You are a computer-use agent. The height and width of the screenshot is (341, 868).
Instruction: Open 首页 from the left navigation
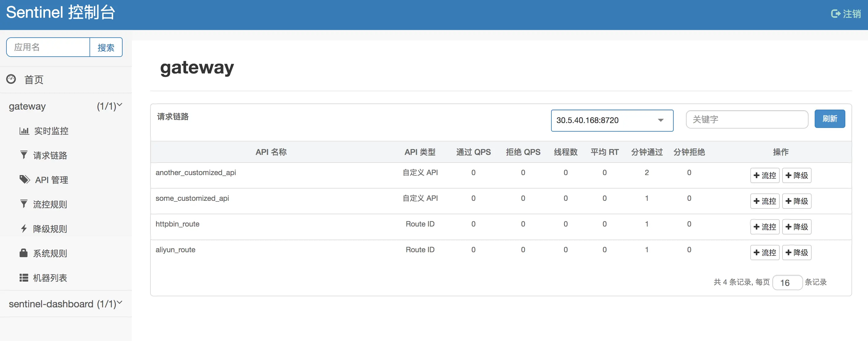34,80
